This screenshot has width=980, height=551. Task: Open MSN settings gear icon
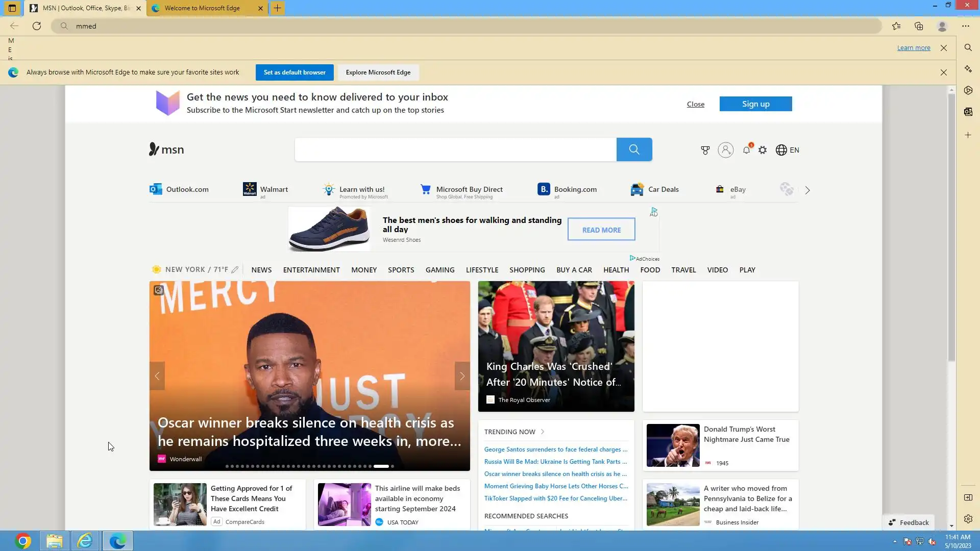coord(763,150)
